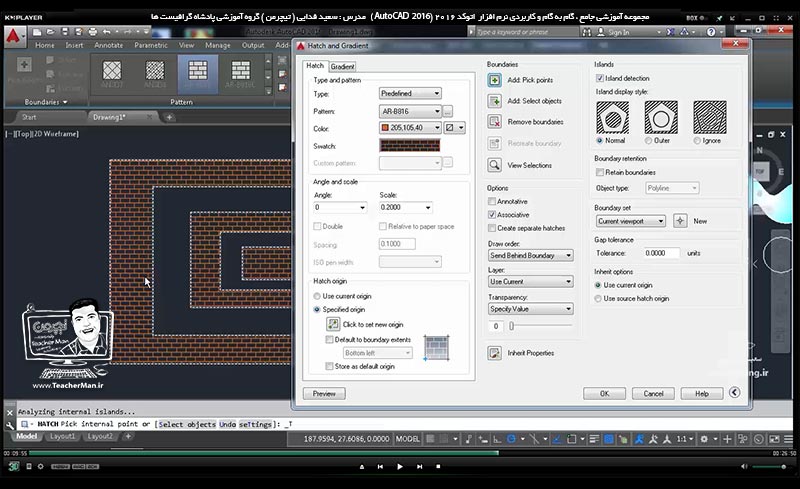Click the Inherit Properties icon
Screen dimensions: 800x489
point(494,353)
